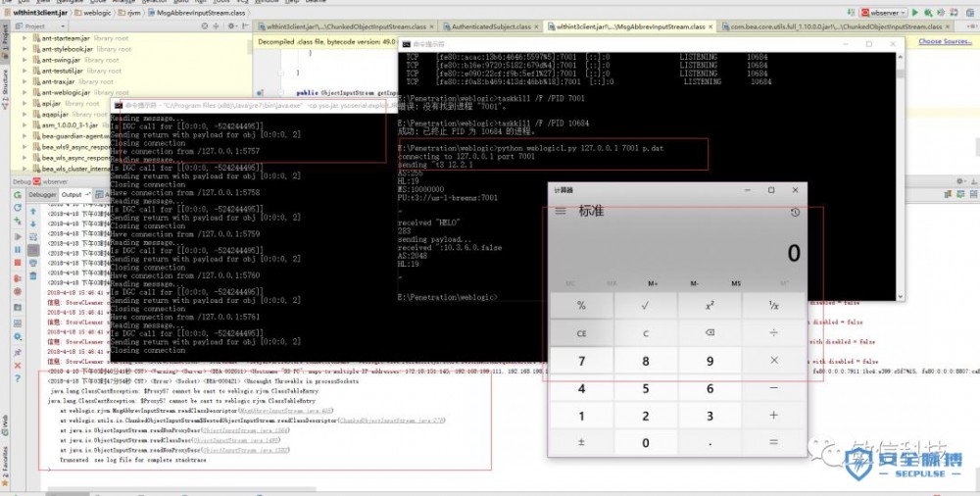Click the Debug wbserver bug icon
Screen dimensions: 980x496
(928, 13)
